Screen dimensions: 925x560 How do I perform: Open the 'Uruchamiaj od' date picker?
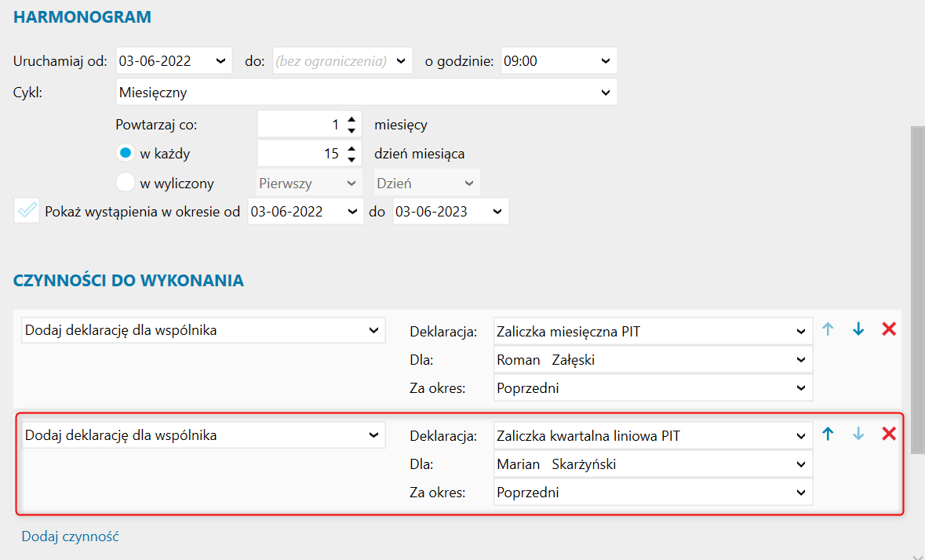(220, 61)
